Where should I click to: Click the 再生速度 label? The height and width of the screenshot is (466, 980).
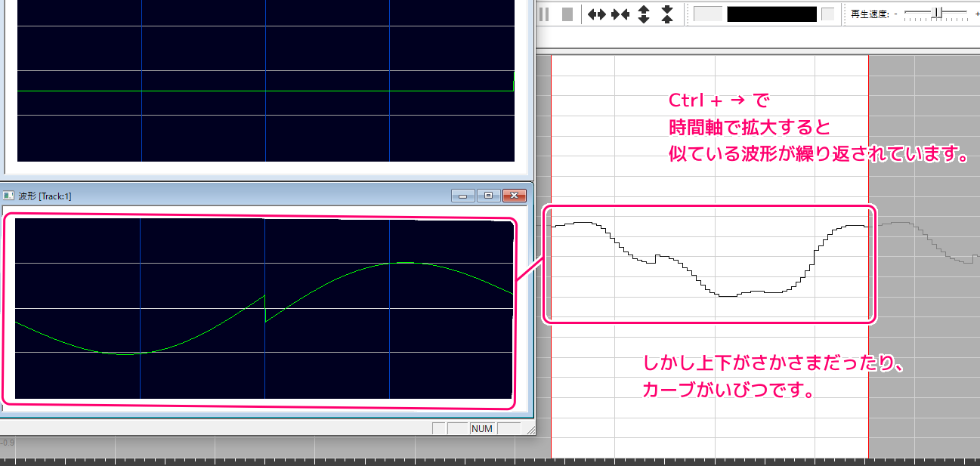(870, 14)
